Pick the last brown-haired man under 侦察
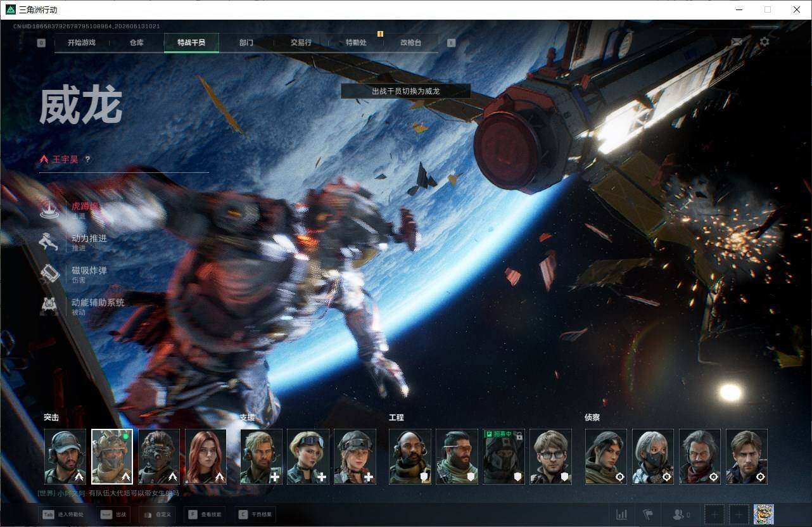Viewport: 812px width, 527px height. [x=747, y=457]
